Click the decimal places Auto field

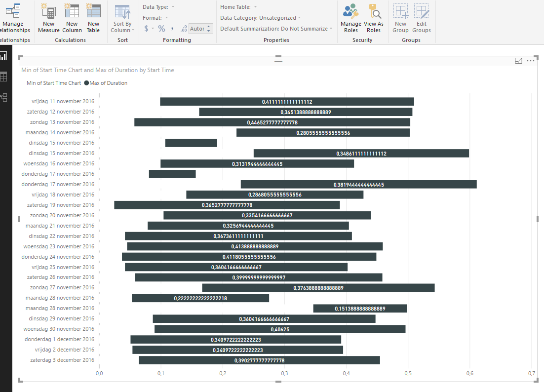197,29
